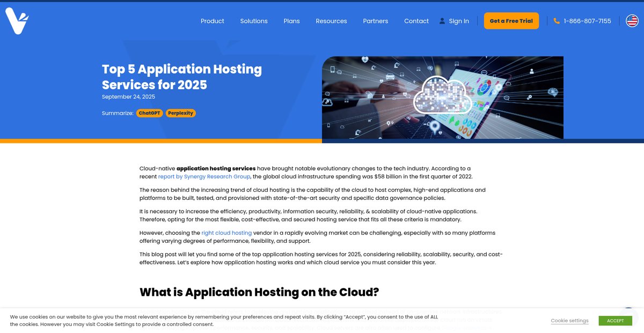This screenshot has height=333, width=644.
Task: Click the cloud hosting hero image
Action: click(443, 98)
